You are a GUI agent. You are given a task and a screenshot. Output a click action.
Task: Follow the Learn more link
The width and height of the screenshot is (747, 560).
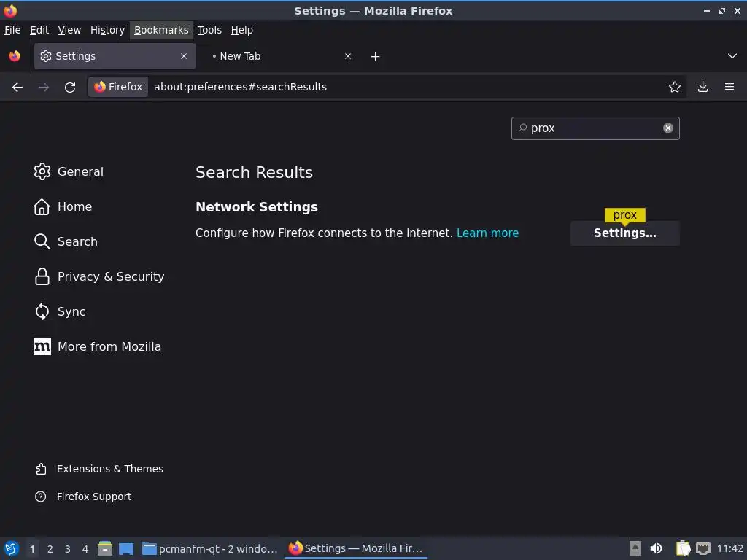point(487,233)
